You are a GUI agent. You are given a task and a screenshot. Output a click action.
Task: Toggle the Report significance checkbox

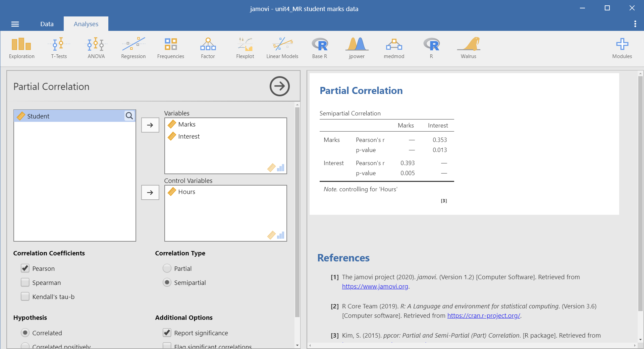pyautogui.click(x=167, y=333)
